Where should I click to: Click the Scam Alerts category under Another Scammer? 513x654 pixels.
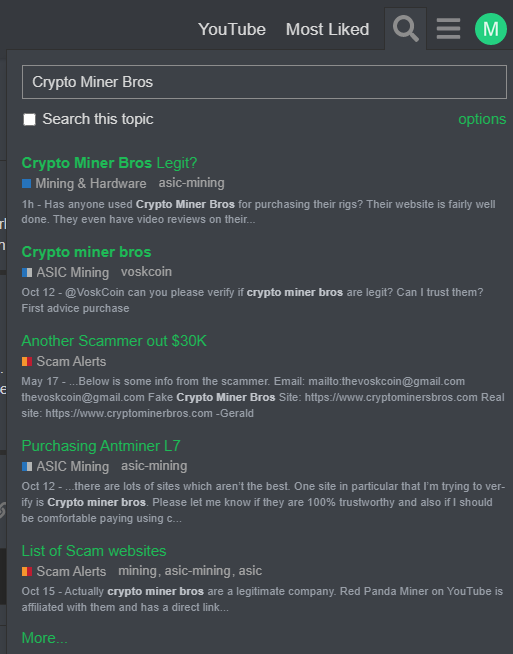point(64,361)
